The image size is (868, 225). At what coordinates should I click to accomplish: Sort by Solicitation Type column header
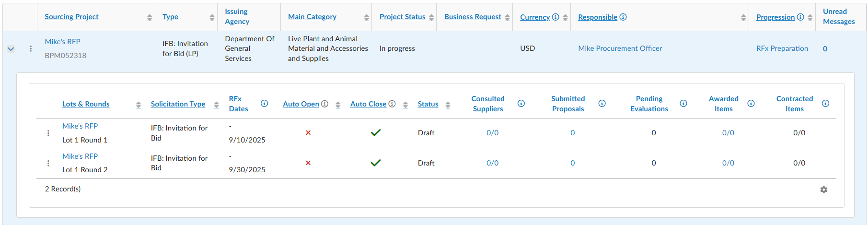coord(178,104)
